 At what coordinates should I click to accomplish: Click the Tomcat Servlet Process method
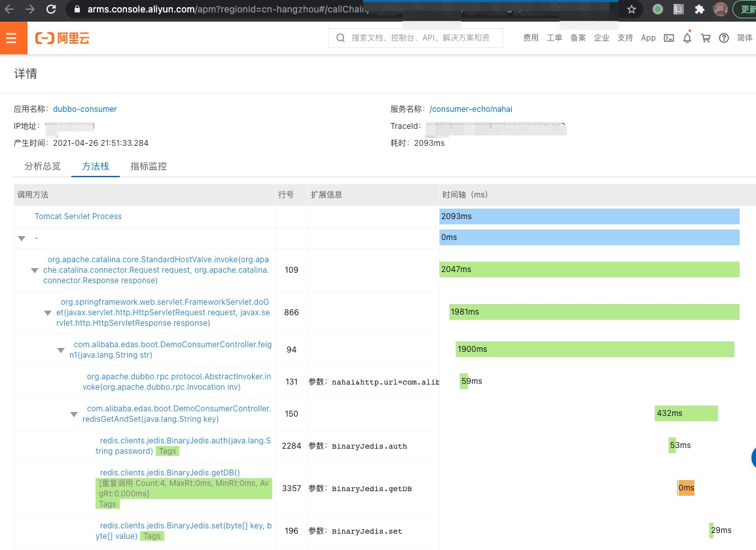click(78, 216)
